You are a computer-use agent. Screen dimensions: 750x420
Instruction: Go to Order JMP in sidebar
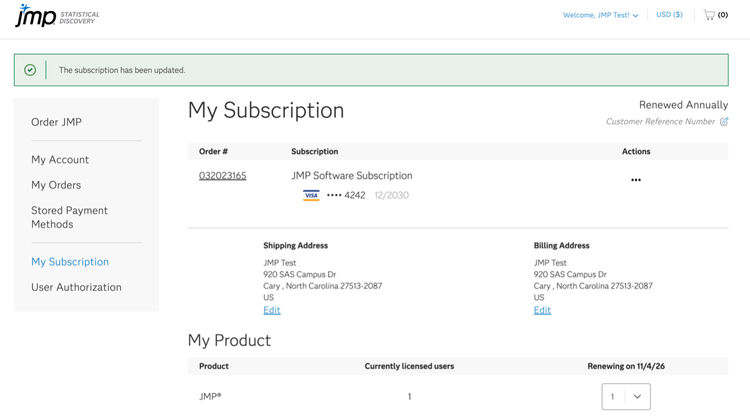[56, 122]
